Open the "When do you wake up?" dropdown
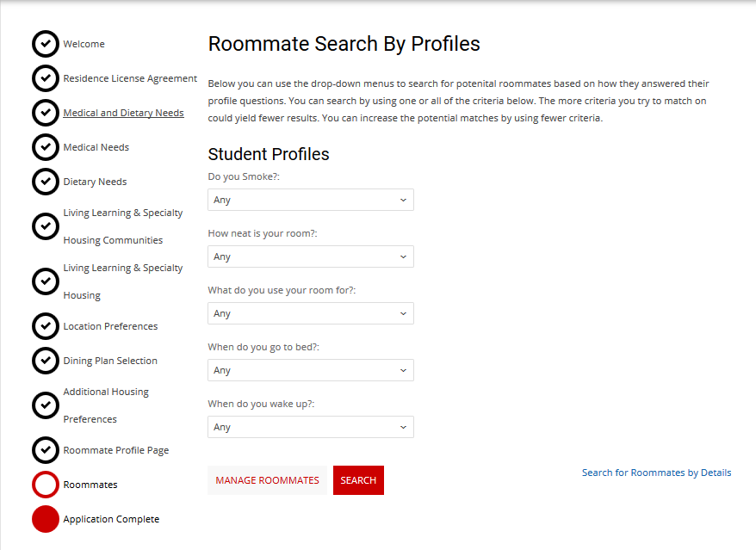The height and width of the screenshot is (550, 756). tap(311, 427)
